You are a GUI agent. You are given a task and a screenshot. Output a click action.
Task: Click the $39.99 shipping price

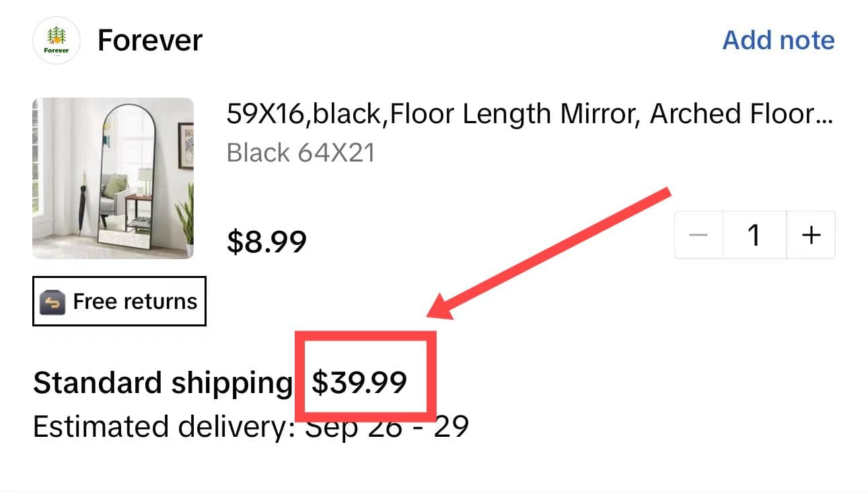click(x=359, y=383)
